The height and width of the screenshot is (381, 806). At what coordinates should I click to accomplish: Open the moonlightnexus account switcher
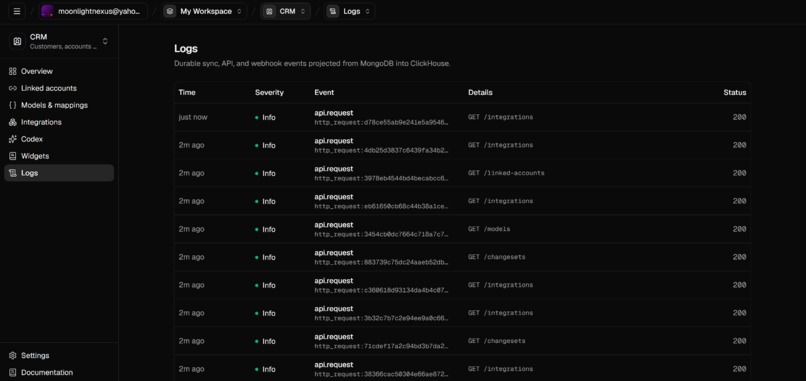(x=94, y=11)
